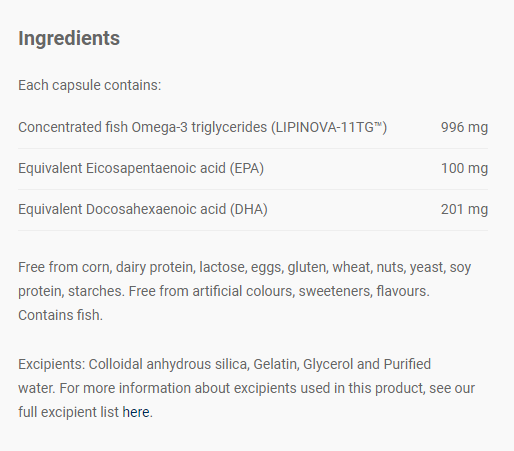Screen dimensions: 514x451
Task: Click the 'full excipient list' text
Action: pyautogui.click(x=68, y=412)
